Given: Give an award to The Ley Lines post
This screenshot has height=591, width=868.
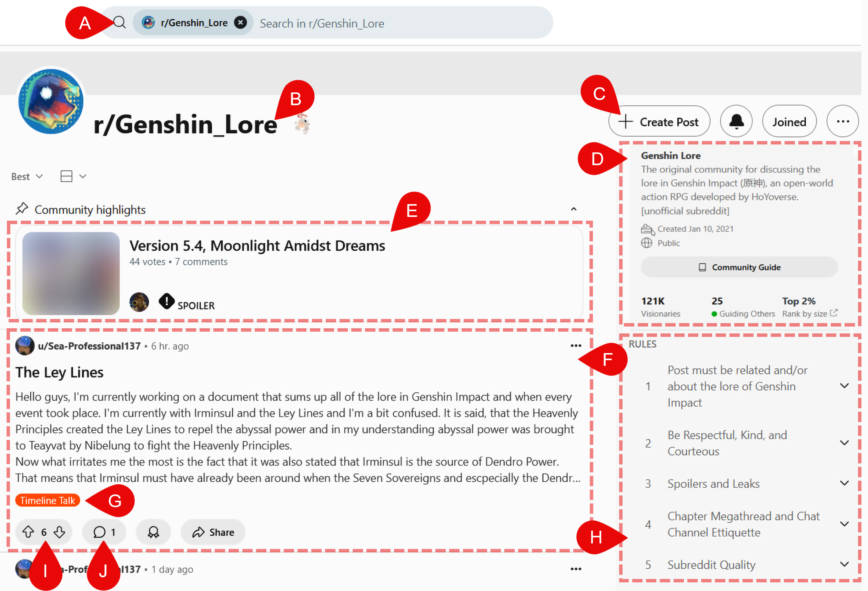Looking at the screenshot, I should 153,532.
